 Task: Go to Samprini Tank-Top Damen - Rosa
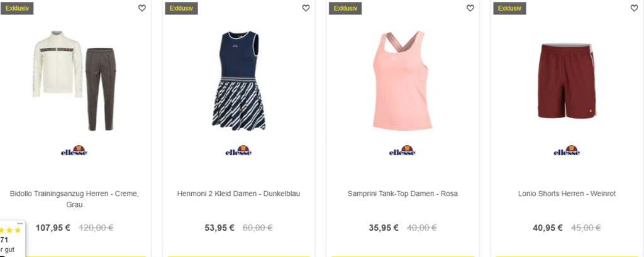click(x=402, y=194)
